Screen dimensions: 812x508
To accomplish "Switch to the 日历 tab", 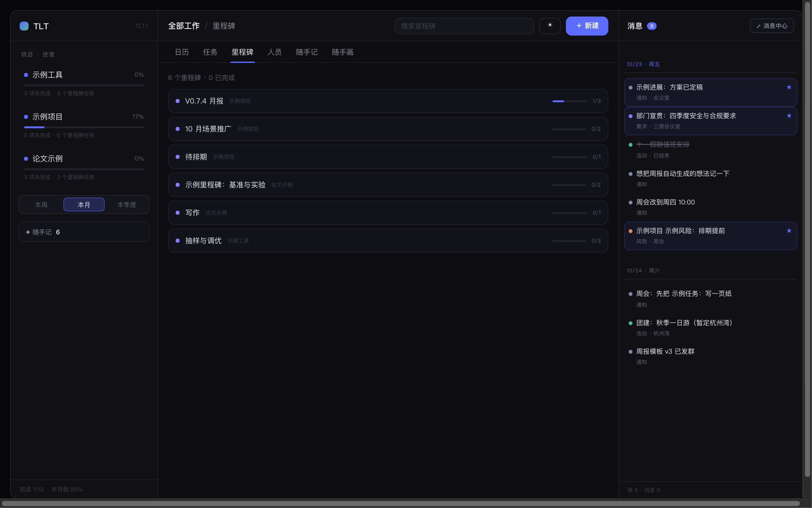I will coord(182,52).
